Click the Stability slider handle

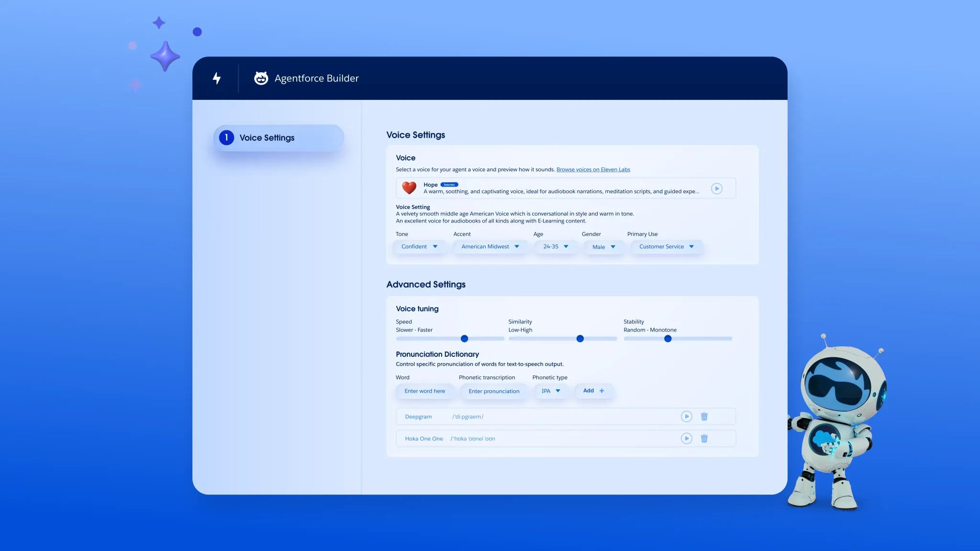668,339
